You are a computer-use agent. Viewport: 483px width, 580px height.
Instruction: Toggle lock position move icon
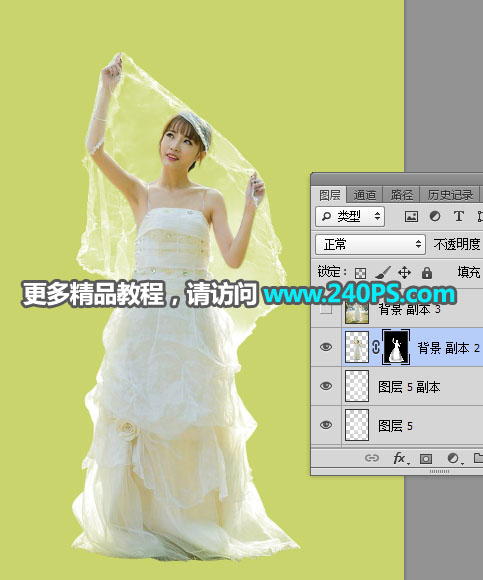[x=404, y=273]
